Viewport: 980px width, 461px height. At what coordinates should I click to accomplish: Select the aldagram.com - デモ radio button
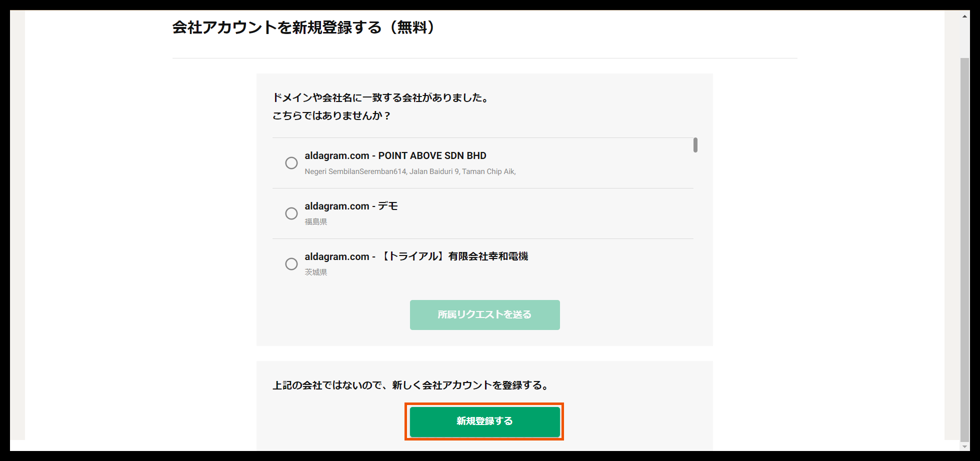click(291, 213)
